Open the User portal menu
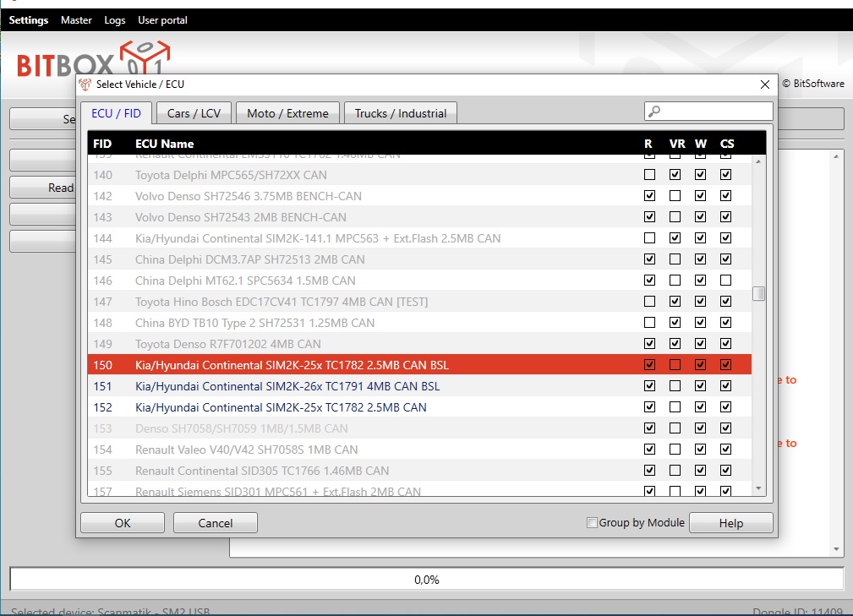Screen dimensions: 853x616 (162, 20)
